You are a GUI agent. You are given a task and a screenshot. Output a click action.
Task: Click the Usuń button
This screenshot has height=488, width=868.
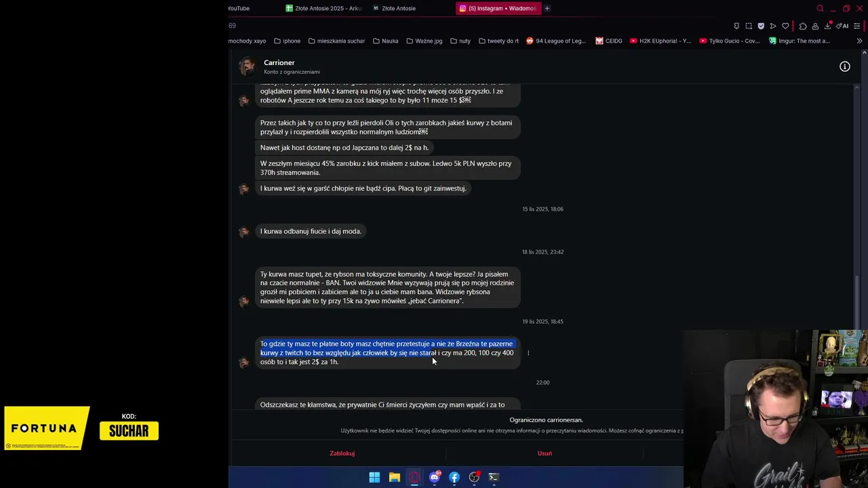(545, 453)
